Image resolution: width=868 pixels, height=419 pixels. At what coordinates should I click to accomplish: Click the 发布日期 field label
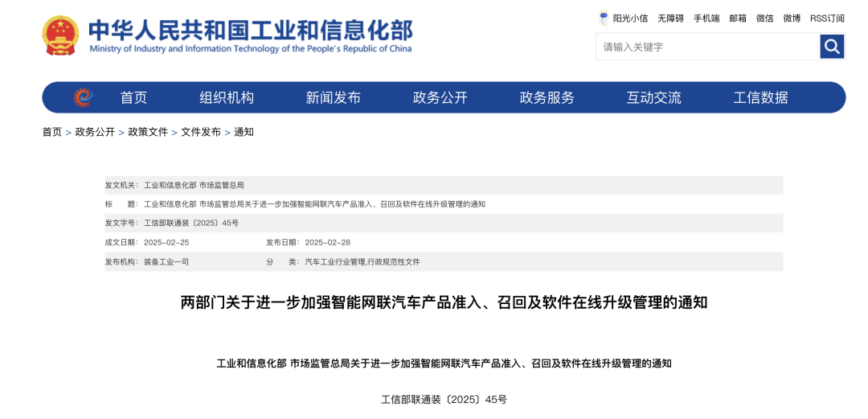click(283, 242)
